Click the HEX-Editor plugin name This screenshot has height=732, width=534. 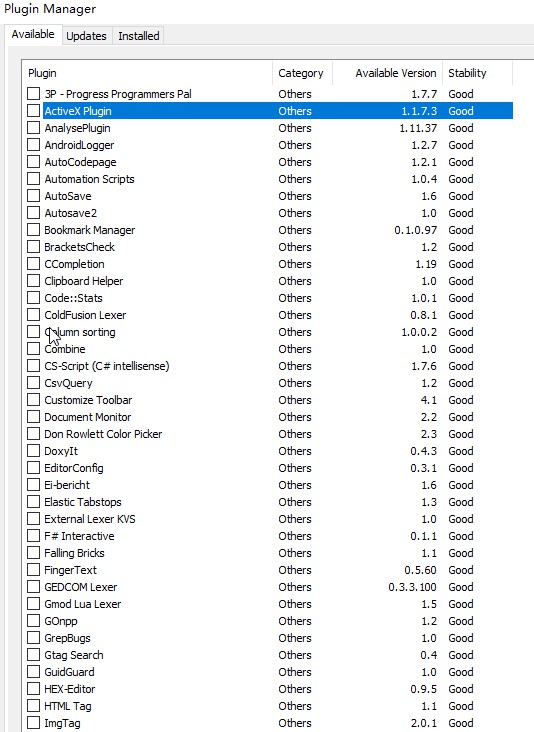tap(70, 689)
